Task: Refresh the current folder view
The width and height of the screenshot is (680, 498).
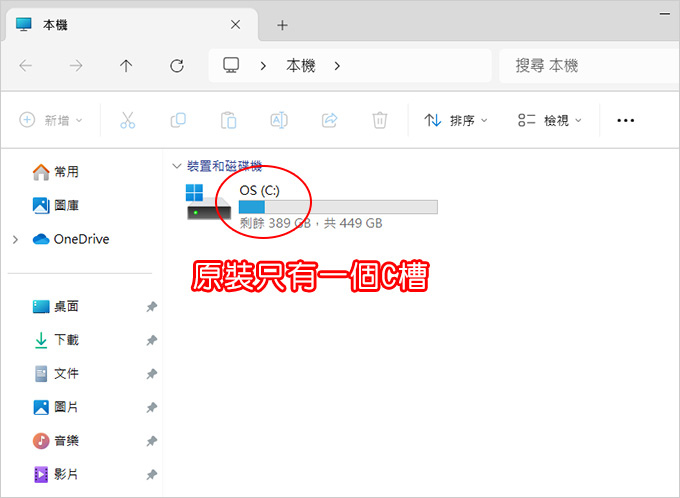Action: (x=177, y=66)
